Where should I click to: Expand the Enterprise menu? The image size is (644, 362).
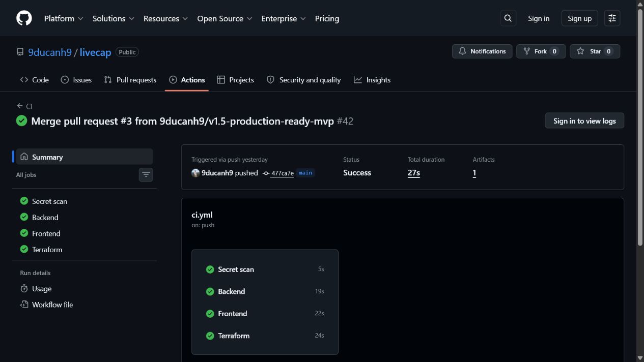[x=284, y=18]
